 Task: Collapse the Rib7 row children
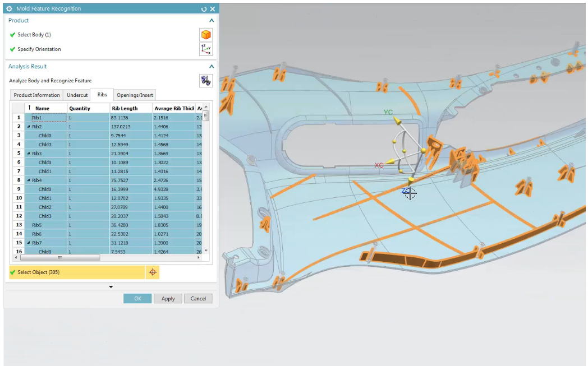click(x=28, y=243)
